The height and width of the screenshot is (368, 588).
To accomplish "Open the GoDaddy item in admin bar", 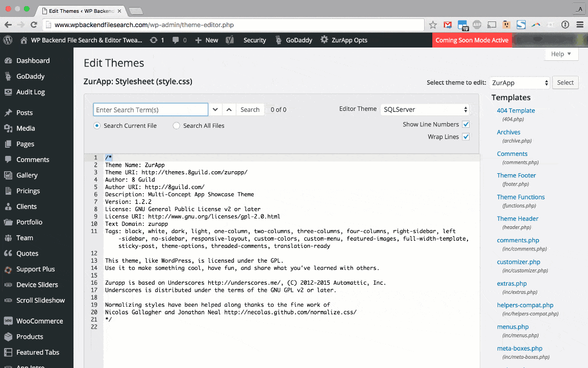I will point(293,40).
